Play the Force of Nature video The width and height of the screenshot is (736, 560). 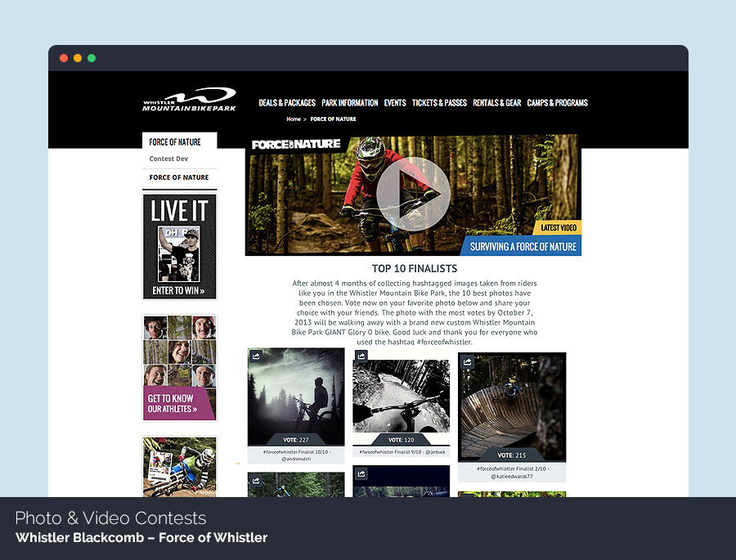tap(413, 195)
